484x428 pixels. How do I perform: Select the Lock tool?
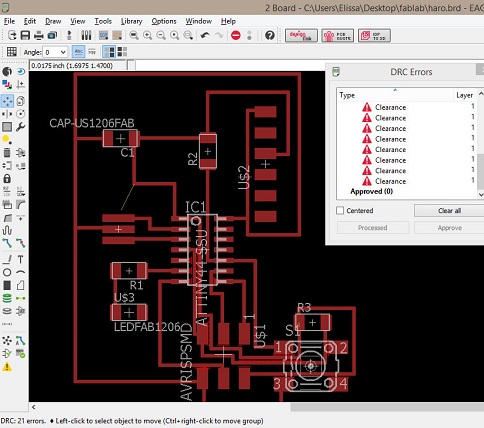tap(7, 179)
